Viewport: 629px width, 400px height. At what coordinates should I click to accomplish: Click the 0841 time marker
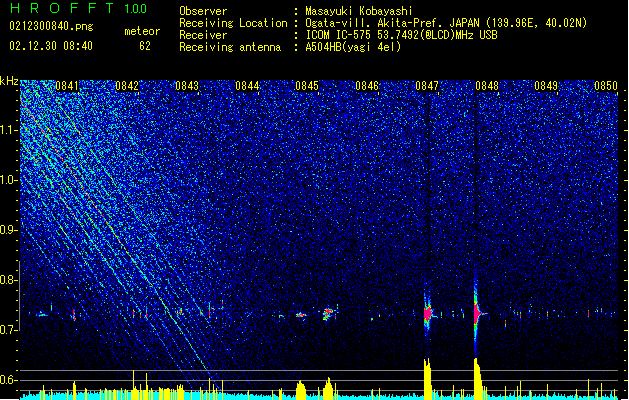pyautogui.click(x=67, y=86)
